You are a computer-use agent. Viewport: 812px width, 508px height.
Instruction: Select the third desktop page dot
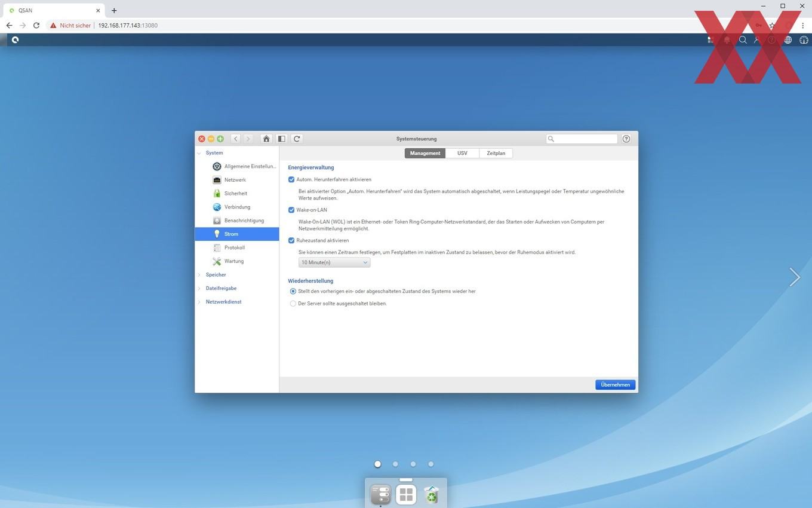click(x=413, y=464)
